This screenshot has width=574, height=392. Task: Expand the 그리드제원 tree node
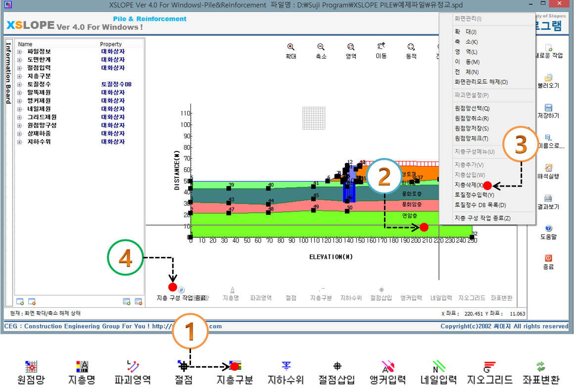[x=20, y=117]
